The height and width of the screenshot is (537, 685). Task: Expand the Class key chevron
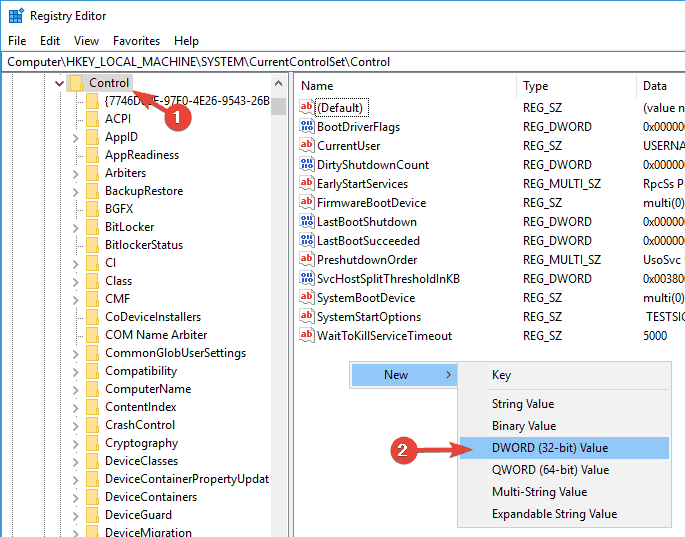pos(78,281)
